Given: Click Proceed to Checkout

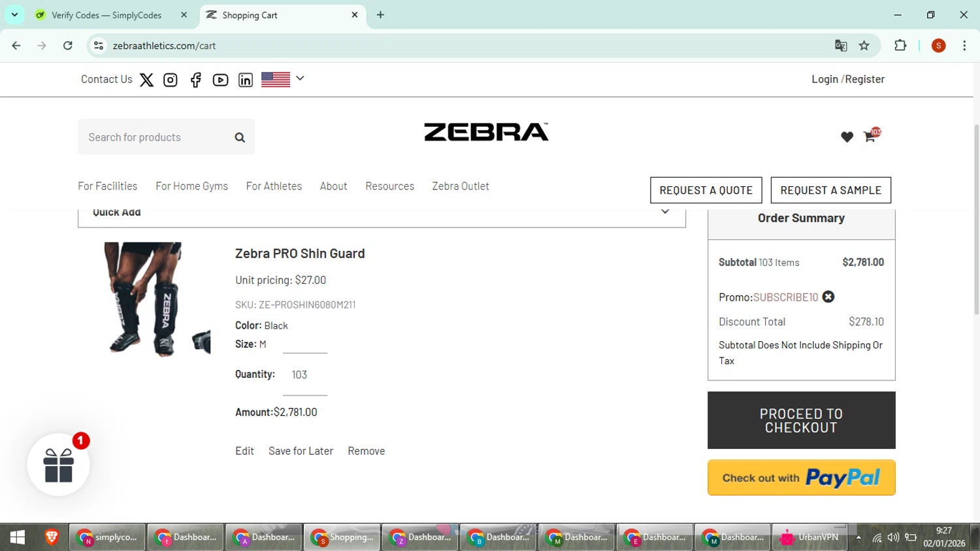Looking at the screenshot, I should [x=802, y=420].
